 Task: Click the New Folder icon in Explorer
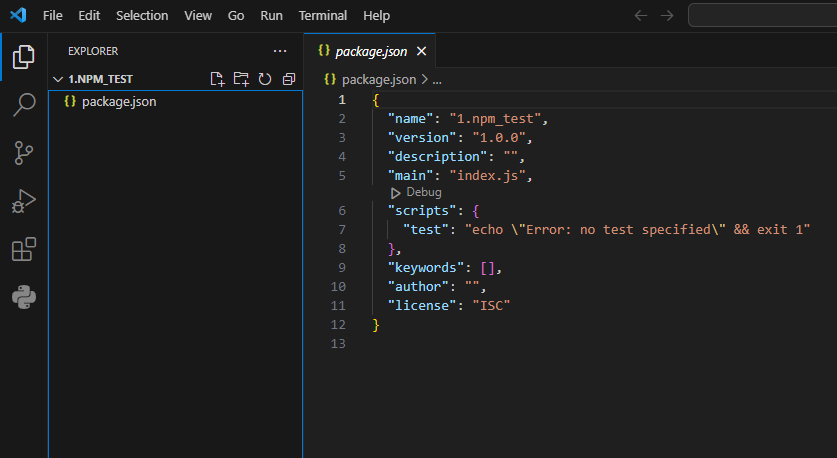pos(241,79)
